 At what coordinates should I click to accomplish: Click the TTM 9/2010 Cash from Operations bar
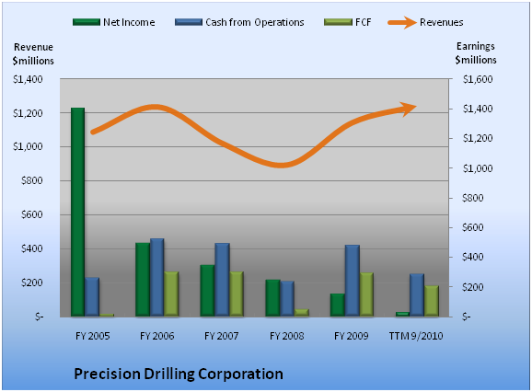(x=417, y=295)
